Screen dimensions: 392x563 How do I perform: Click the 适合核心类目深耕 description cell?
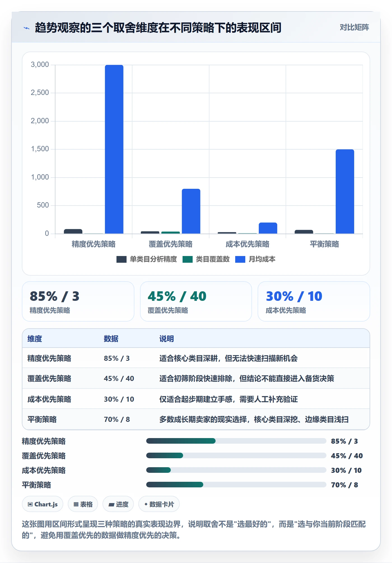[228, 358]
